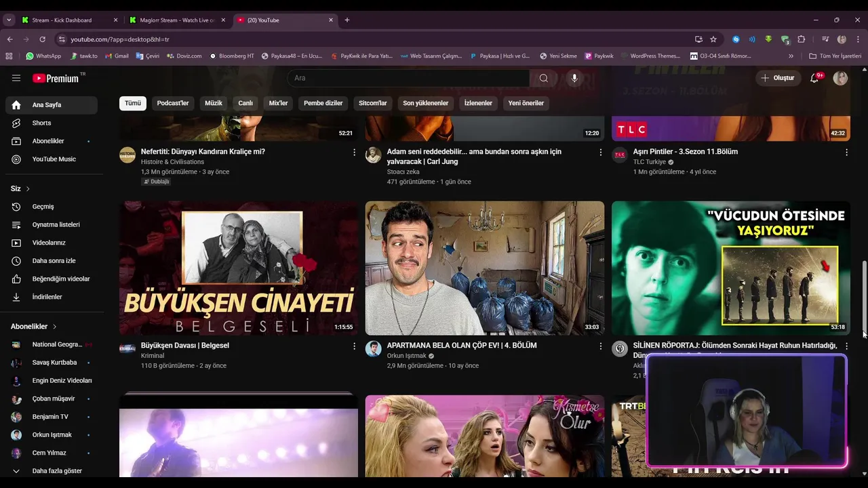The width and height of the screenshot is (868, 488).
Task: Select the Yeni öneriler chip
Action: (x=526, y=103)
